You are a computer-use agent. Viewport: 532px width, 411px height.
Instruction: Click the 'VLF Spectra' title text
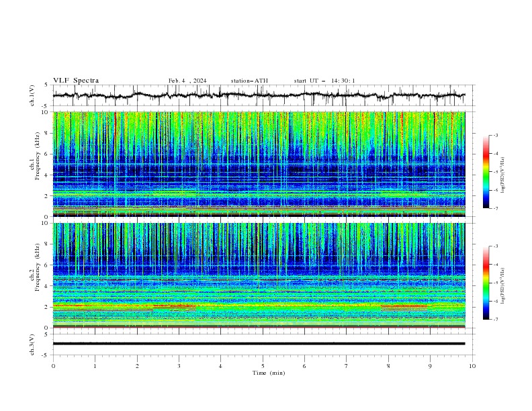point(76,81)
